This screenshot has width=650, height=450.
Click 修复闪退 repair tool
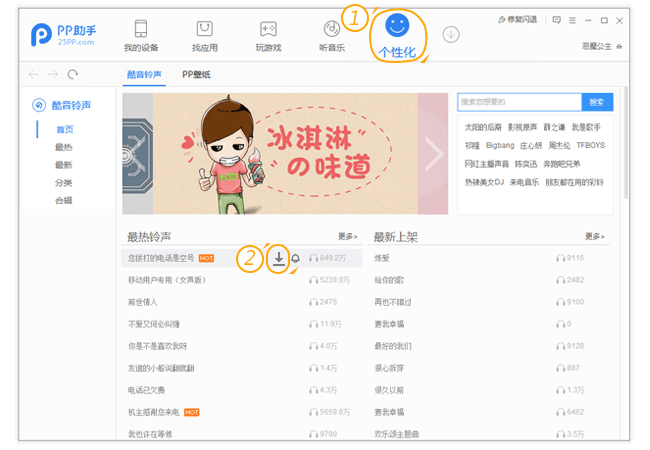point(517,19)
